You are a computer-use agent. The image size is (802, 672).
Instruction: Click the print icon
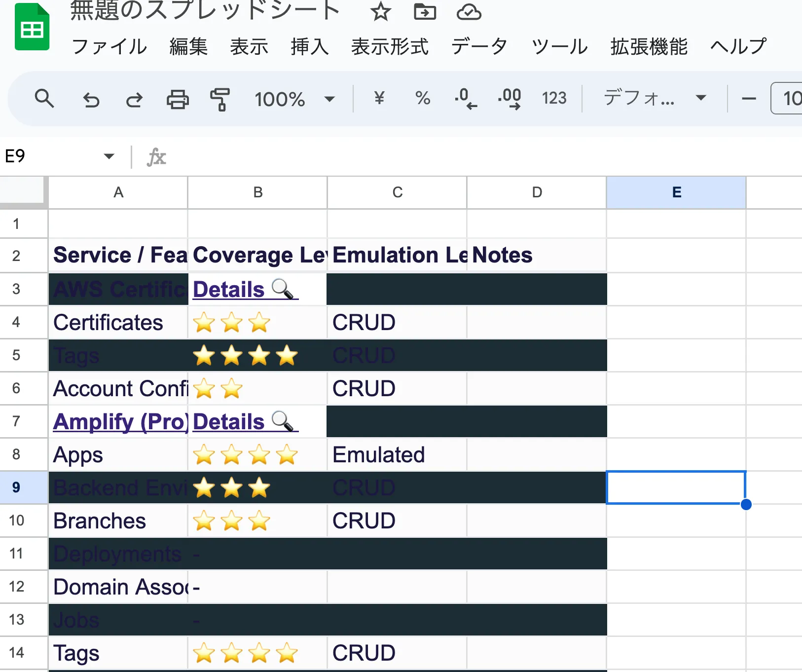point(178,99)
